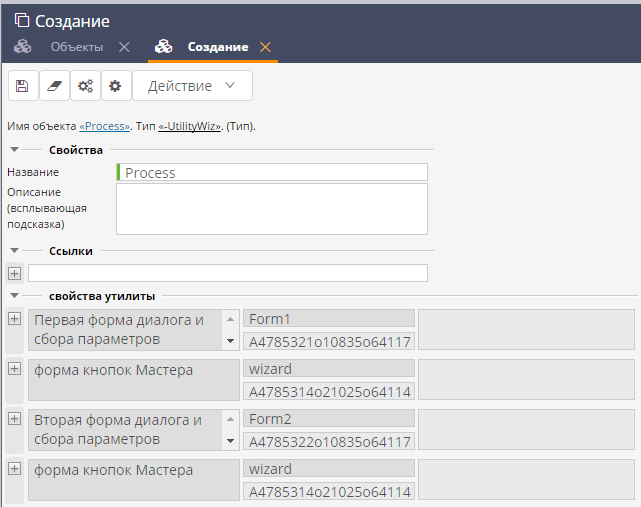641x507 pixels.
Task: Click the single gear settings icon
Action: 115,86
